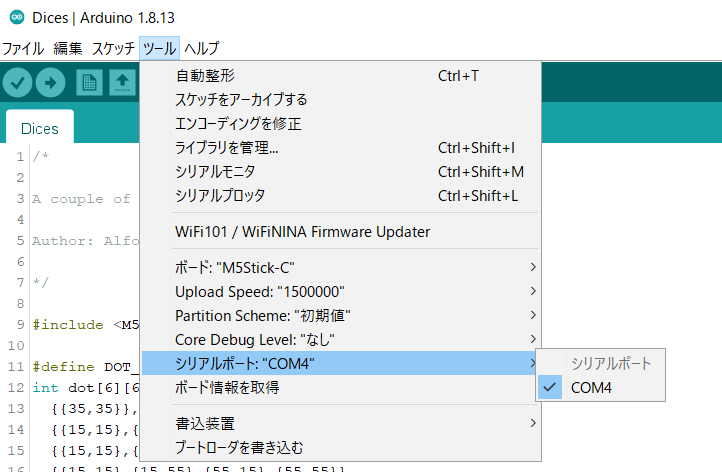Image resolution: width=722 pixels, height=472 pixels.
Task: Expand the 書込装置 submenu
Action: click(341, 423)
